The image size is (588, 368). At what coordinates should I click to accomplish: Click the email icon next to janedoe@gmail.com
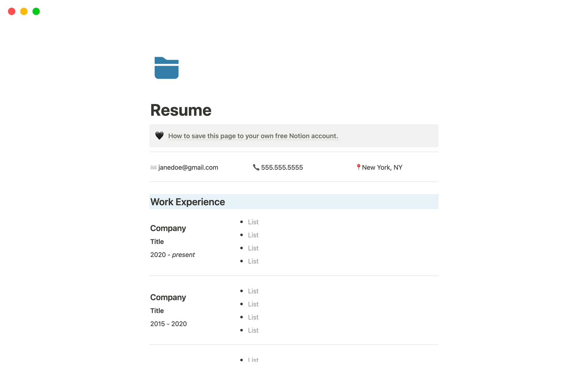153,167
